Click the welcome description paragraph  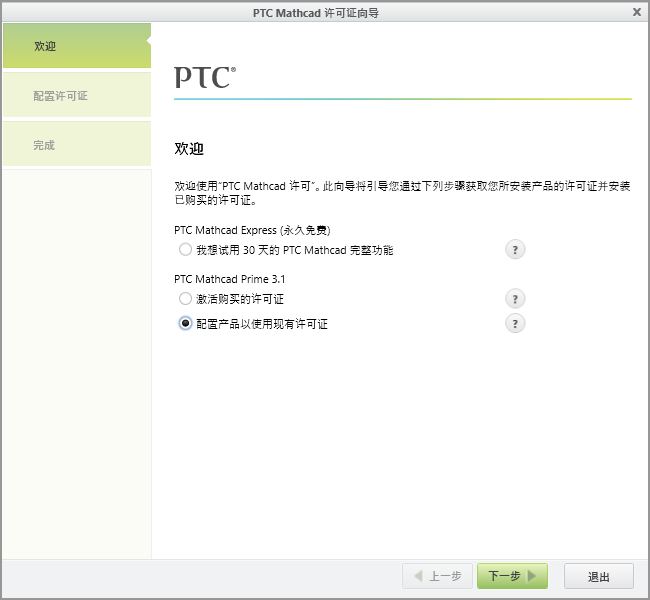click(402, 193)
